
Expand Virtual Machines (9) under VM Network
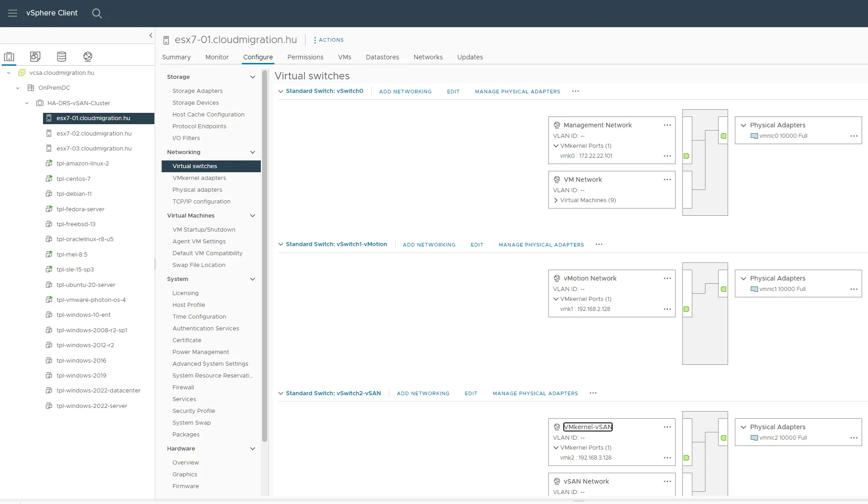pyautogui.click(x=556, y=200)
